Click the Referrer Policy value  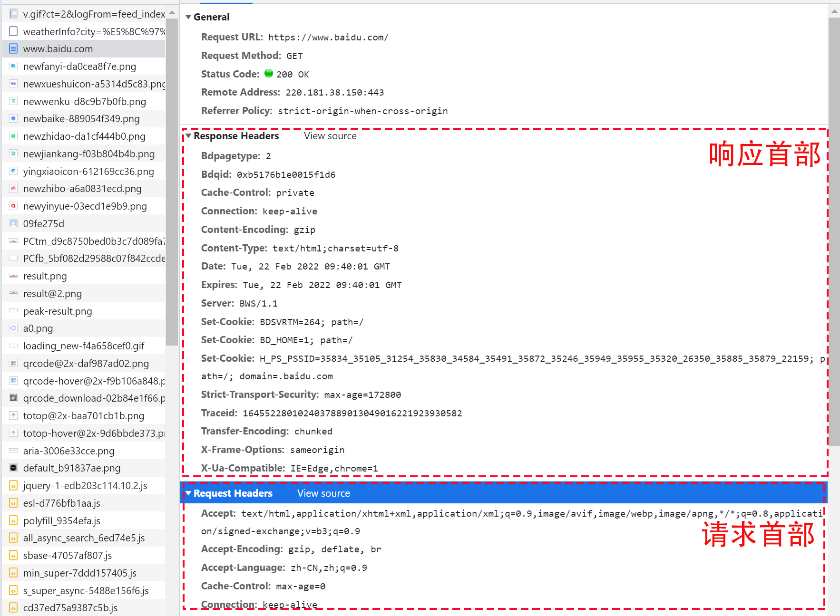[363, 111]
